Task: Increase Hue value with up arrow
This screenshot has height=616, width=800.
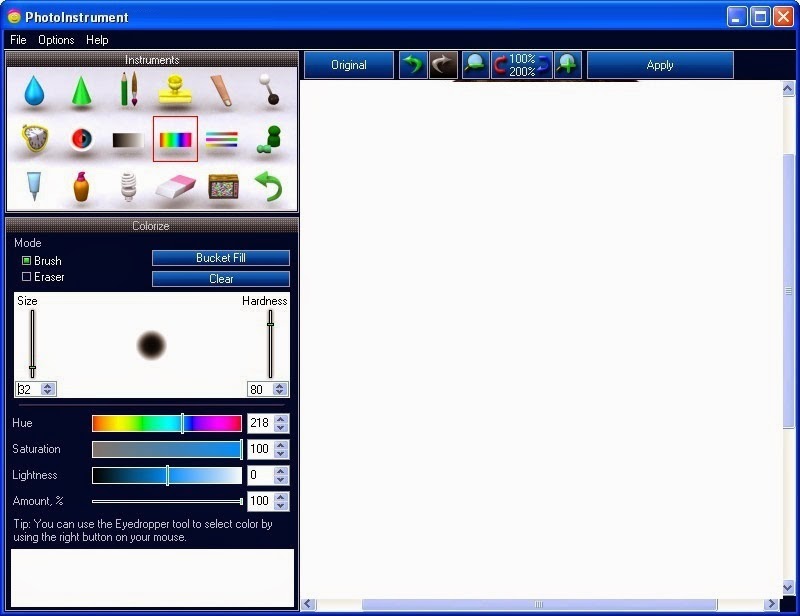Action: click(281, 419)
